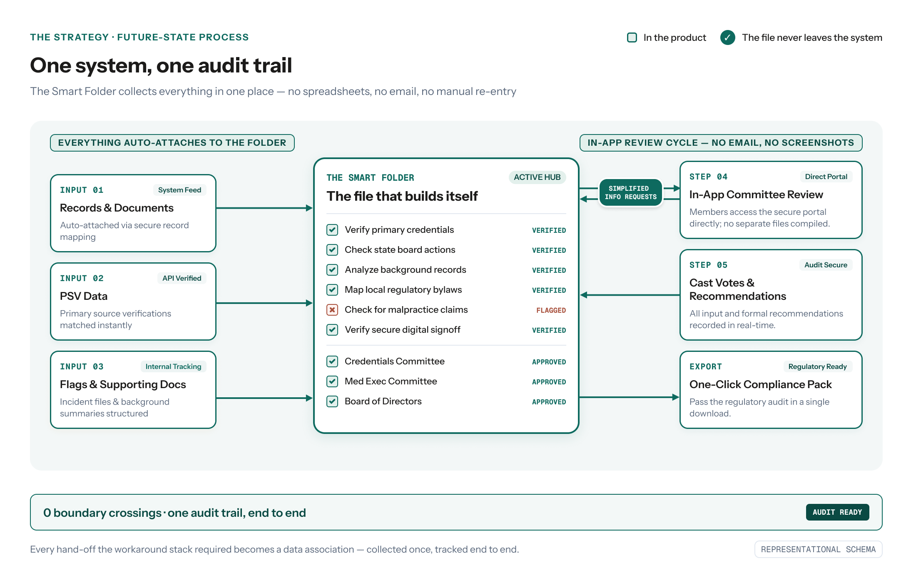The image size is (906, 588).
Task: Select the Internal Tracking tag
Action: pyautogui.click(x=173, y=366)
